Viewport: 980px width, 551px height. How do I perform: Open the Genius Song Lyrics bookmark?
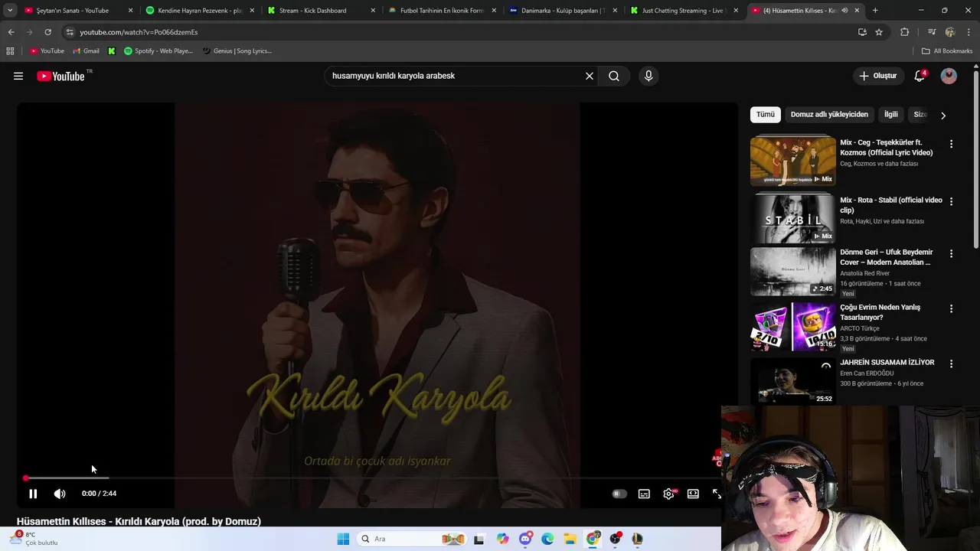point(237,51)
